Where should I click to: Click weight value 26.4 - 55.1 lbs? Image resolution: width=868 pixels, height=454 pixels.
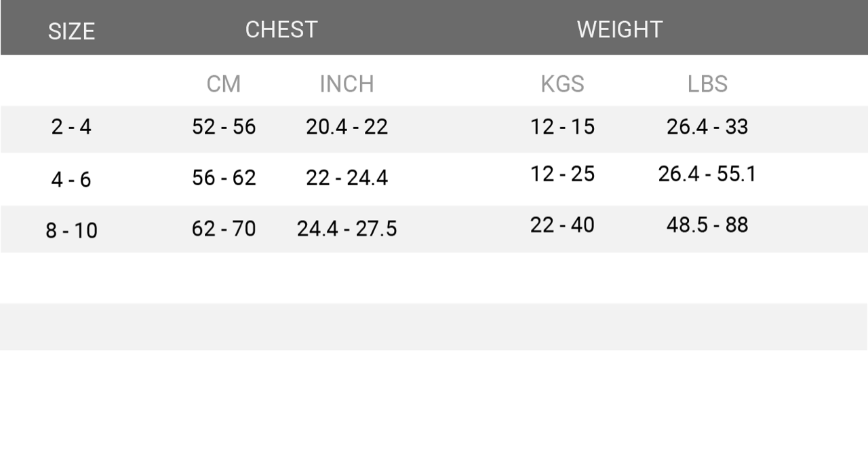pyautogui.click(x=707, y=174)
